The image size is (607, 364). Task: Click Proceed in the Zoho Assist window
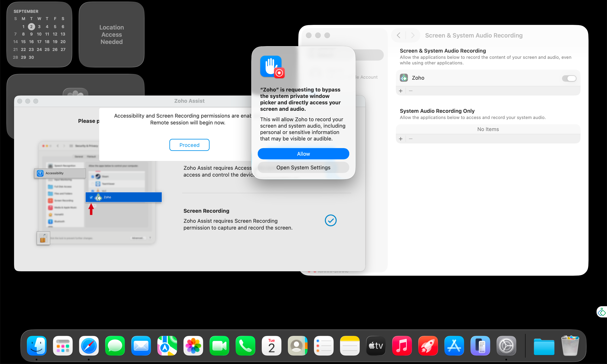point(189,145)
